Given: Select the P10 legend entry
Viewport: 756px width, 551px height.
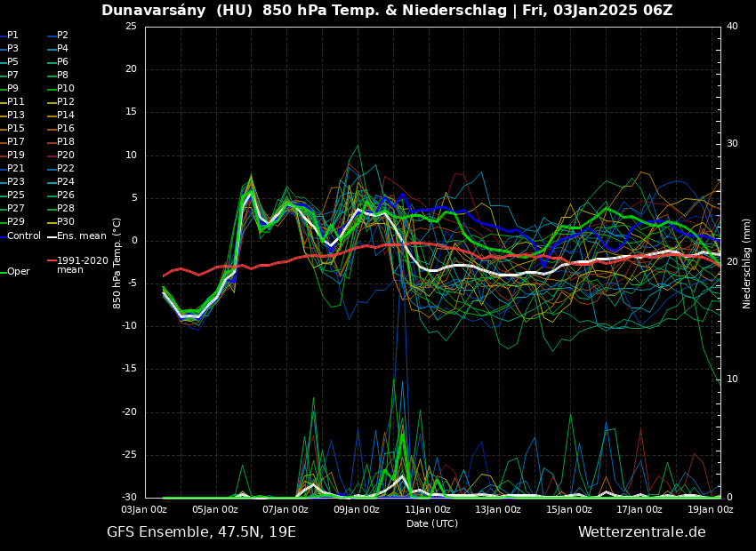Looking at the screenshot, I should click(65, 89).
